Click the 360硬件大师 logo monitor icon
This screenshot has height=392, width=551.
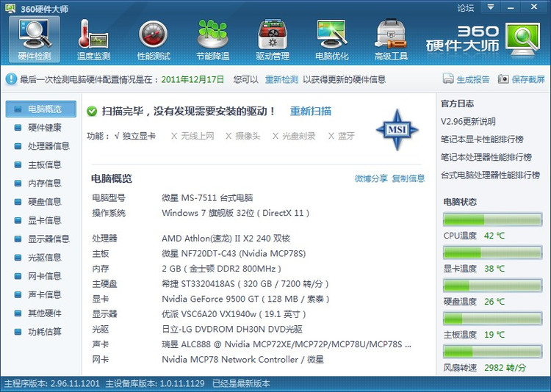523,39
